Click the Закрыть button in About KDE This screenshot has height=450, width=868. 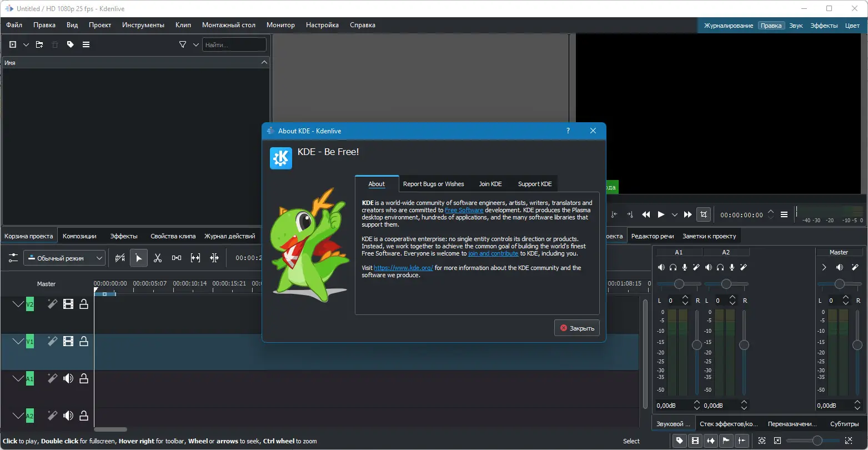577,328
